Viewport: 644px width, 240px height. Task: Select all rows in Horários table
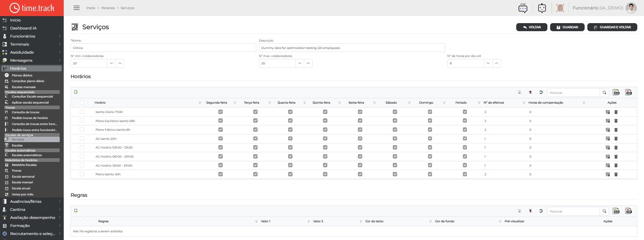pyautogui.click(x=82, y=103)
